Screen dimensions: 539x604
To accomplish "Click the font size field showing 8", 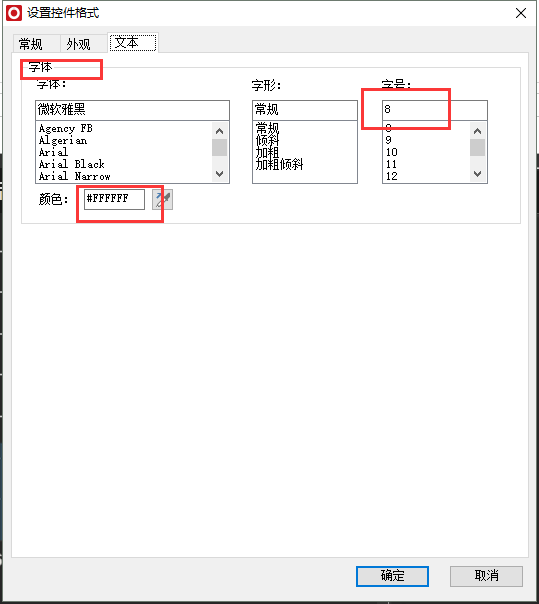I will [435, 110].
